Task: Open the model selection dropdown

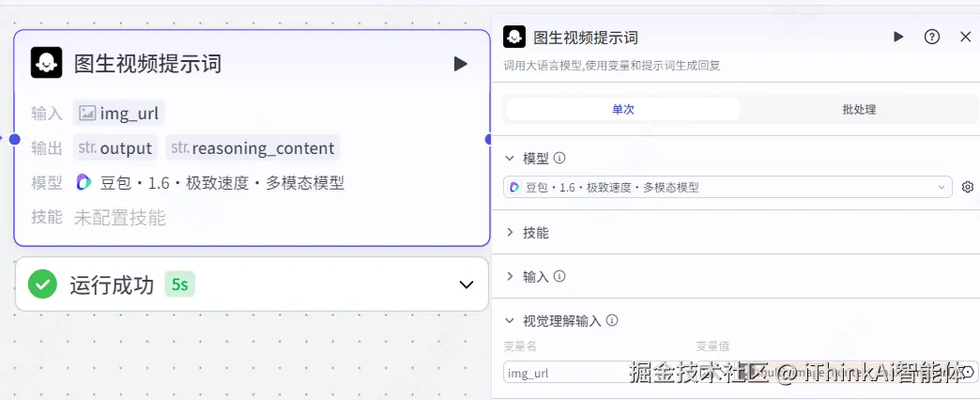Action: click(x=727, y=187)
